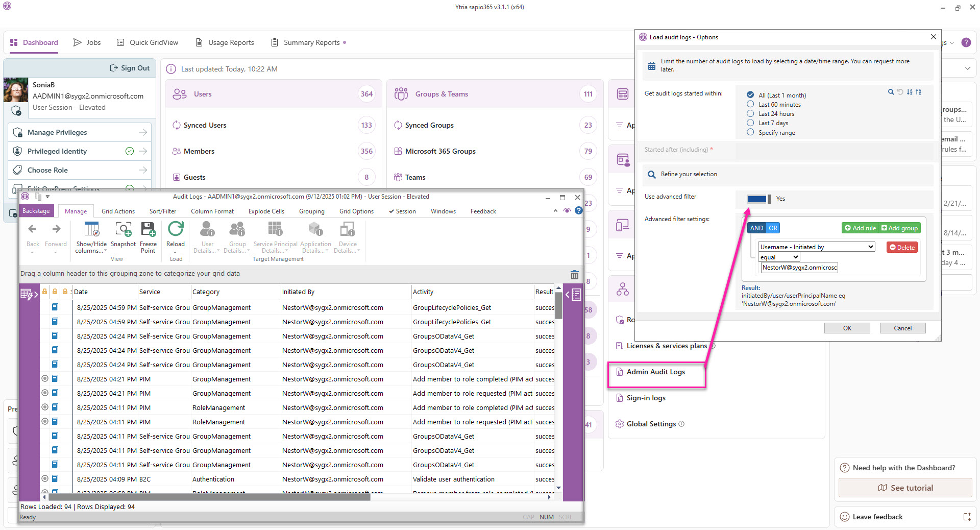This screenshot has width=980, height=530.
Task: Open the Sort/Filter tab
Action: tap(162, 211)
